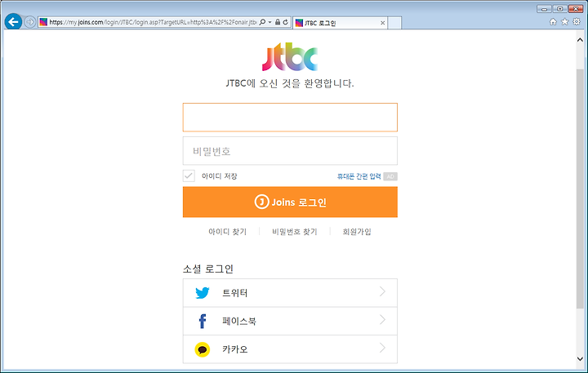Click the search magnifier in address bar
Viewport: 588px width, 373px height.
click(262, 22)
